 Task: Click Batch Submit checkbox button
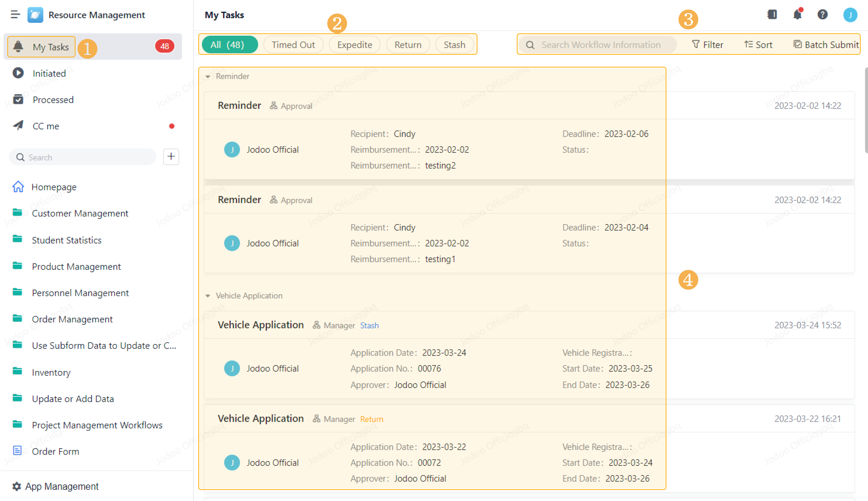click(826, 45)
